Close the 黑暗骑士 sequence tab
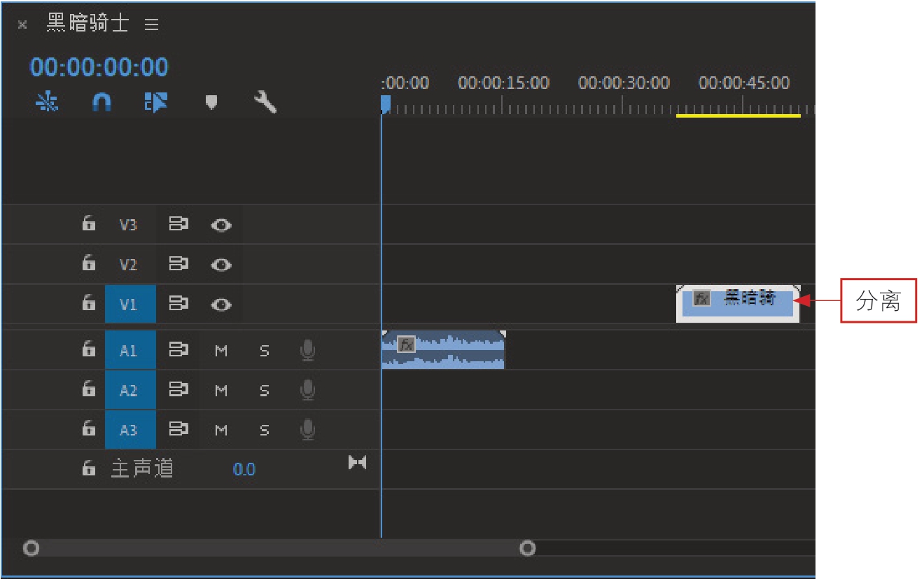Image resolution: width=924 pixels, height=579 pixels. pyautogui.click(x=22, y=25)
